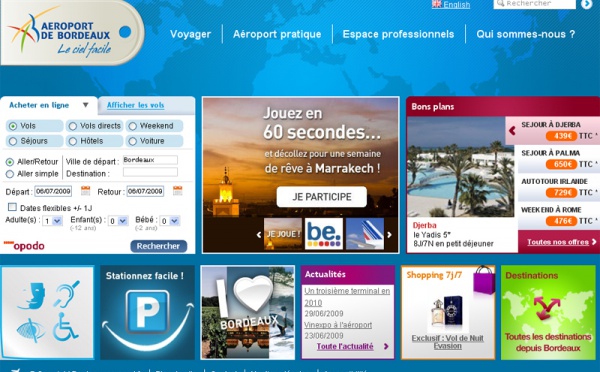The image size is (600, 372).
Task: Switch to Afficher les vols tab
Action: click(135, 105)
